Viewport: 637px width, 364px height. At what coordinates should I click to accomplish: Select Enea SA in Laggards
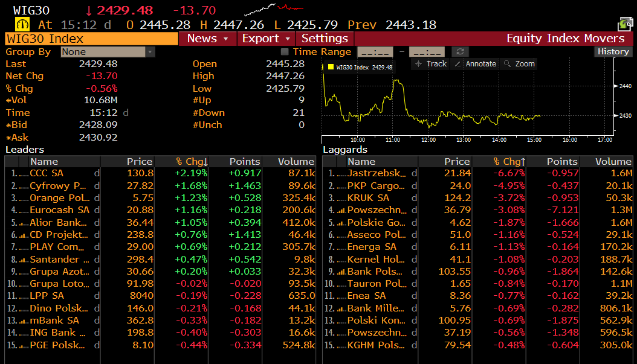[477, 296]
